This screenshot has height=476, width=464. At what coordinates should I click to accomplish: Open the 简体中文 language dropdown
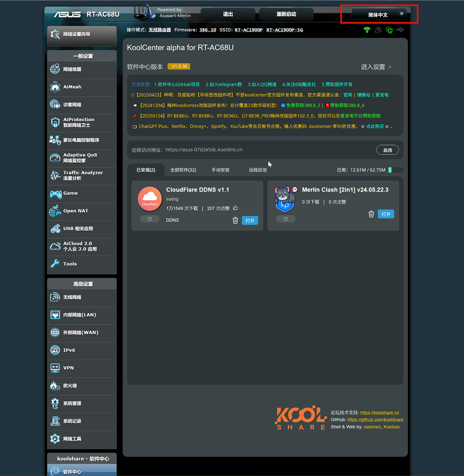(379, 14)
